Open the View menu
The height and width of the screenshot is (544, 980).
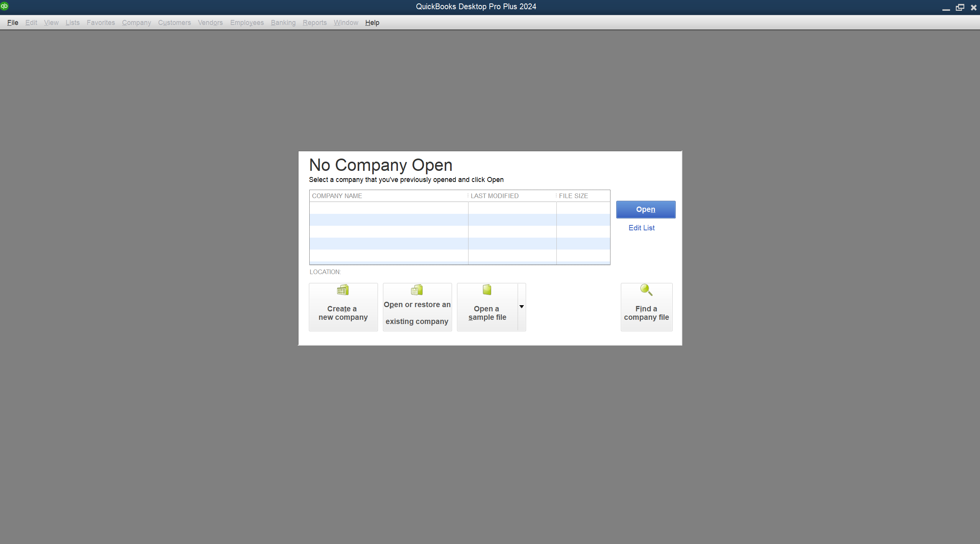point(51,23)
